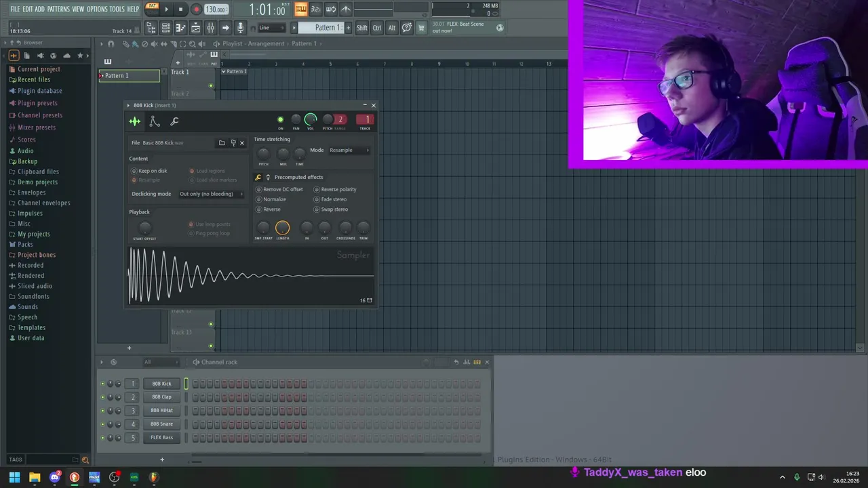
Task: Stop playback with the stop button
Action: pyautogui.click(x=180, y=9)
